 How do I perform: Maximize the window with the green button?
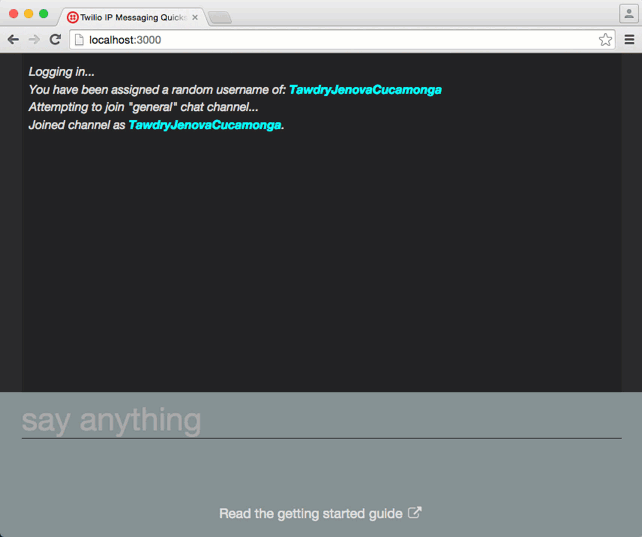(x=43, y=14)
